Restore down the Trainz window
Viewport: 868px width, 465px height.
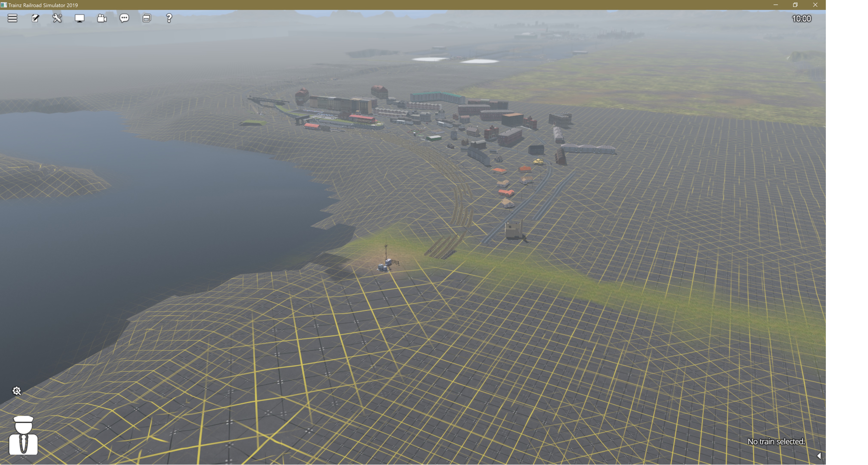coord(795,5)
